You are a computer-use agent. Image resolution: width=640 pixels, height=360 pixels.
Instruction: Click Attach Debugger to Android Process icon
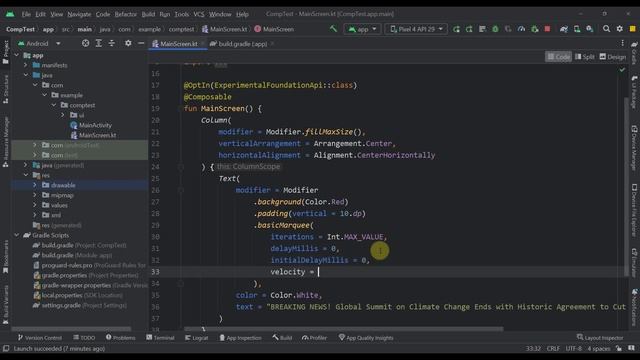(x=534, y=29)
